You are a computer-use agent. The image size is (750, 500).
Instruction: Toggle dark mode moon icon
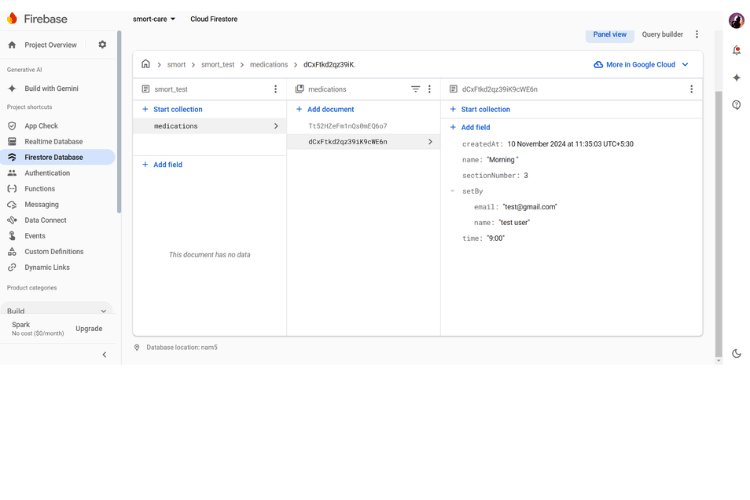(x=737, y=354)
